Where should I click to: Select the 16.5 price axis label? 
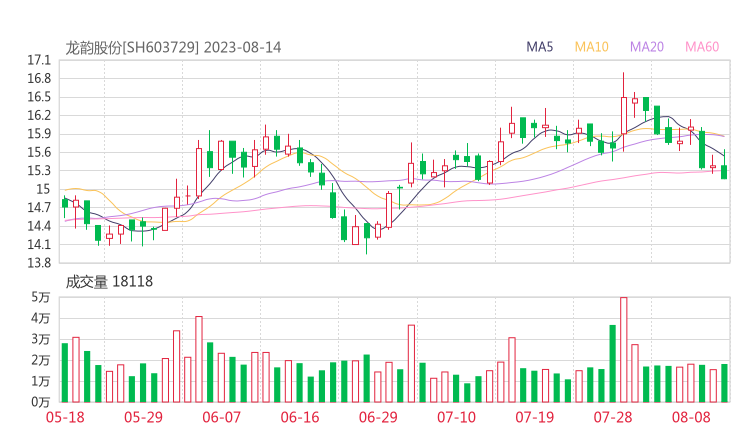pos(39,97)
